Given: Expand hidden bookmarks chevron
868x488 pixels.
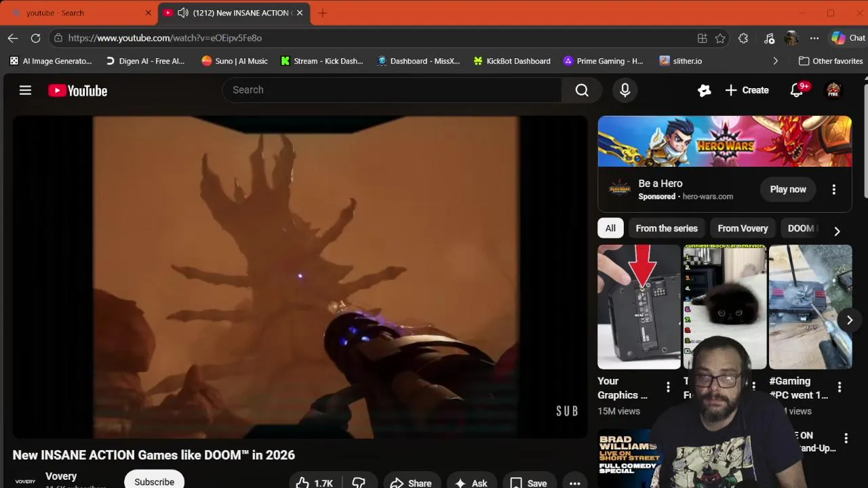Looking at the screenshot, I should pos(775,61).
